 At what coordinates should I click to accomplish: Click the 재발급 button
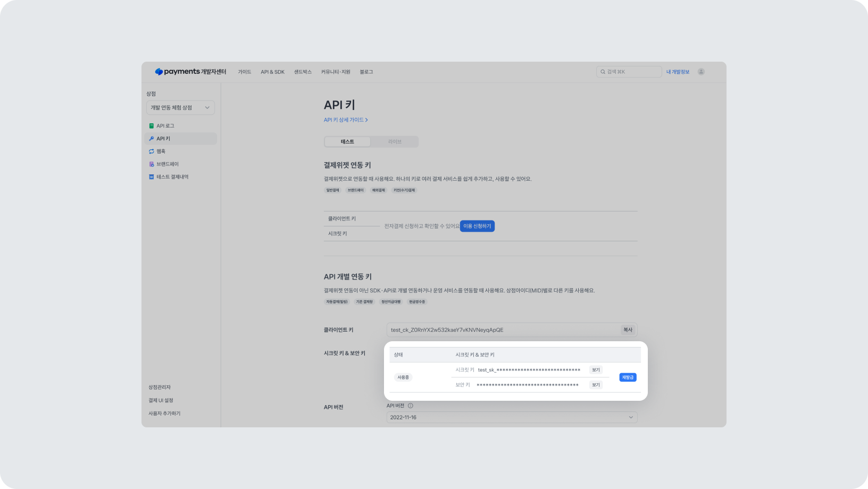[628, 377]
